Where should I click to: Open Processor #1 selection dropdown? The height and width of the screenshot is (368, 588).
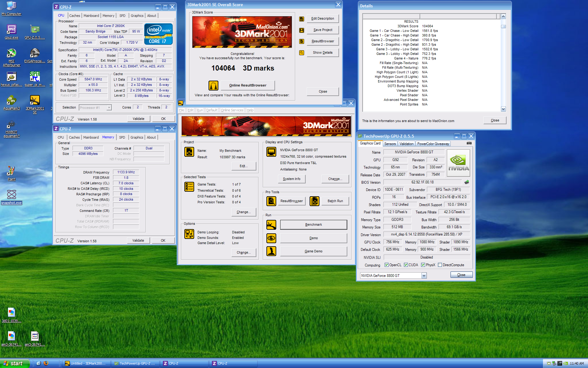[109, 108]
